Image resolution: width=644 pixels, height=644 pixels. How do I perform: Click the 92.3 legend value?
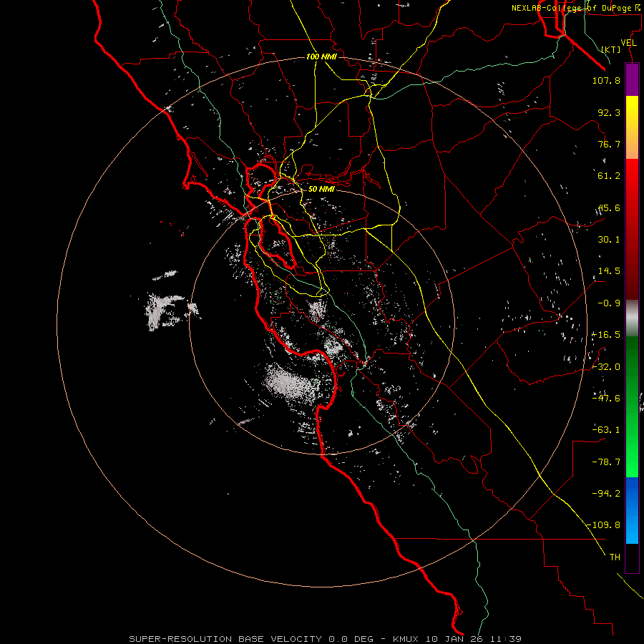pyautogui.click(x=609, y=112)
